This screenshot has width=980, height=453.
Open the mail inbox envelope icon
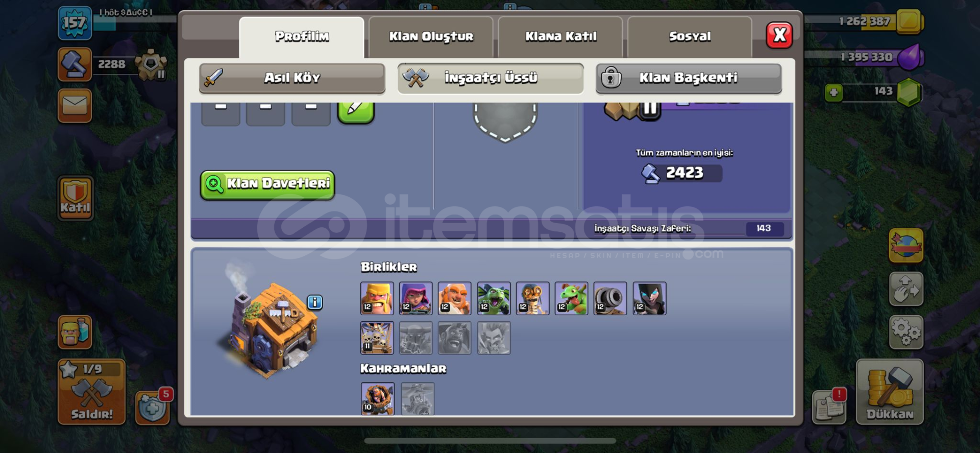pyautogui.click(x=75, y=106)
